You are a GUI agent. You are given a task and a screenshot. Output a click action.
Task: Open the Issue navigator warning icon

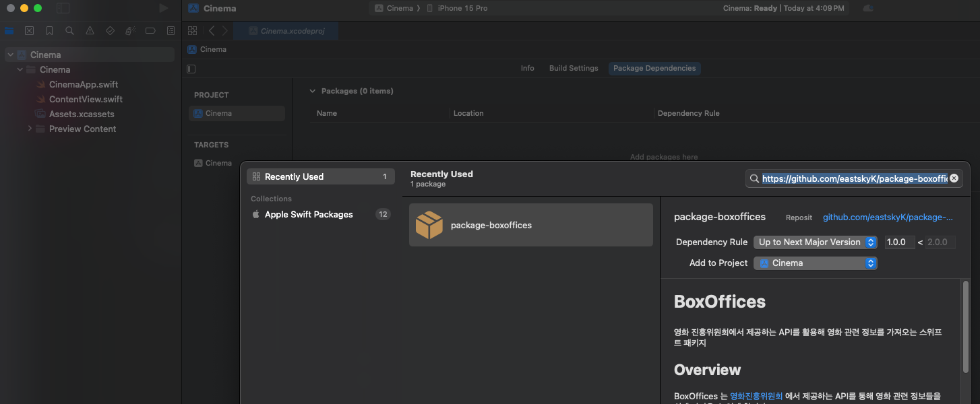90,30
